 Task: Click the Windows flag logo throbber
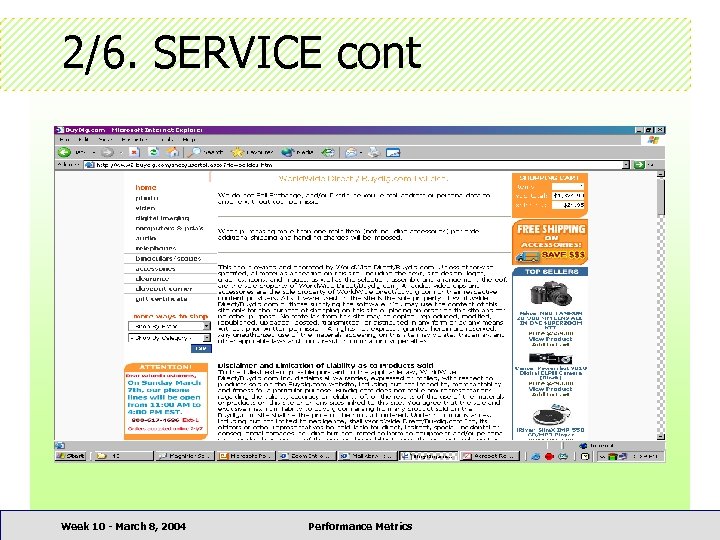(x=653, y=140)
